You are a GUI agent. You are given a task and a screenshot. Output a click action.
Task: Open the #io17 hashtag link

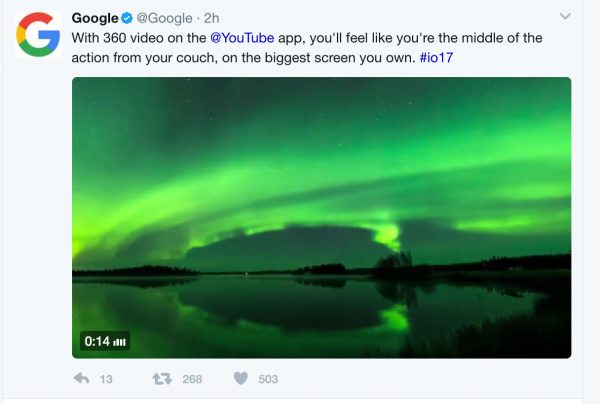coord(436,58)
